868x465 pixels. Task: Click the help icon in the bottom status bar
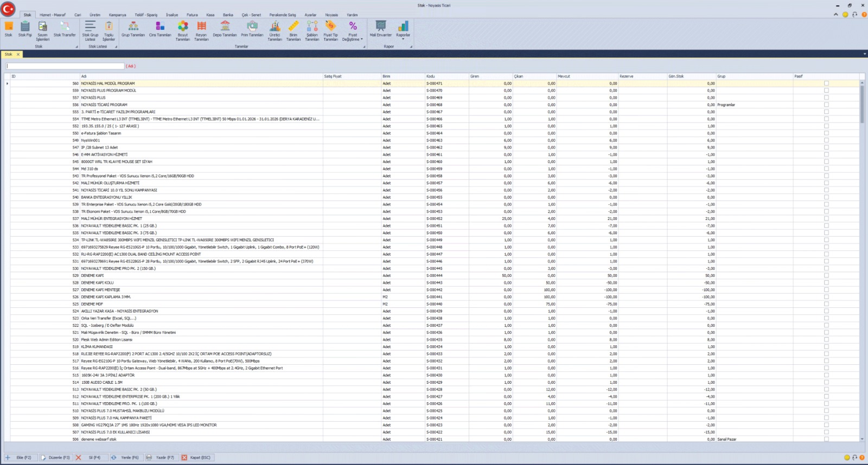pyautogui.click(x=863, y=458)
